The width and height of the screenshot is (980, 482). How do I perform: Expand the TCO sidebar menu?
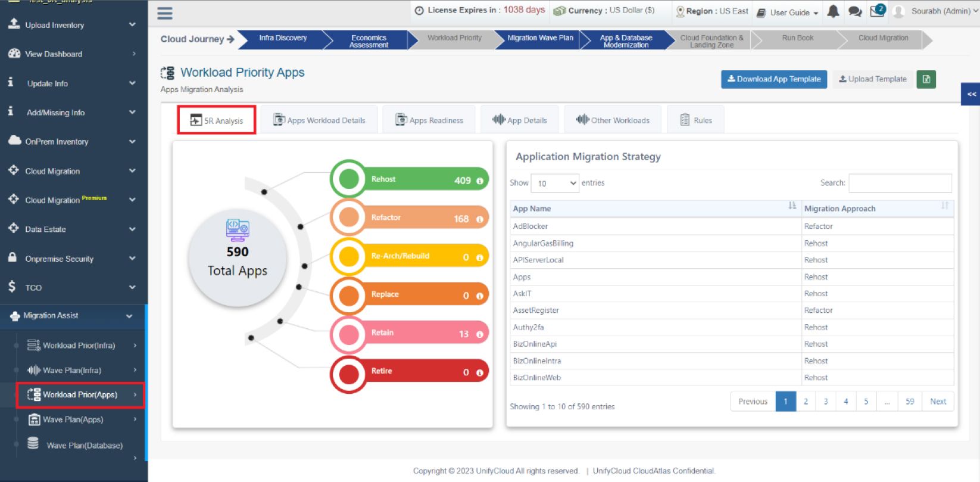point(74,287)
